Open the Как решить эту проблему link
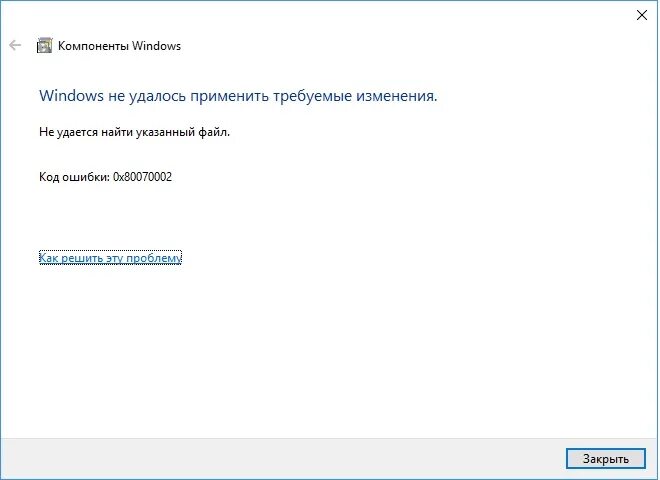The image size is (660, 480). click(110, 258)
